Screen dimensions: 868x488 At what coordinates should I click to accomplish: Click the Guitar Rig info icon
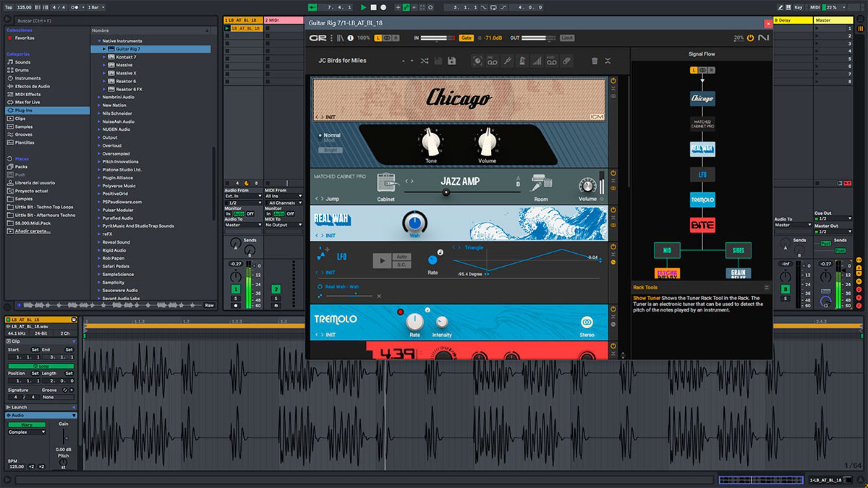(x=351, y=38)
